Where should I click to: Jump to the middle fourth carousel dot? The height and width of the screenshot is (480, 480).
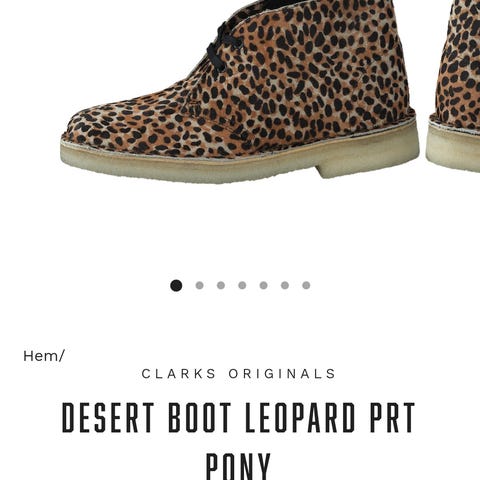(x=242, y=285)
